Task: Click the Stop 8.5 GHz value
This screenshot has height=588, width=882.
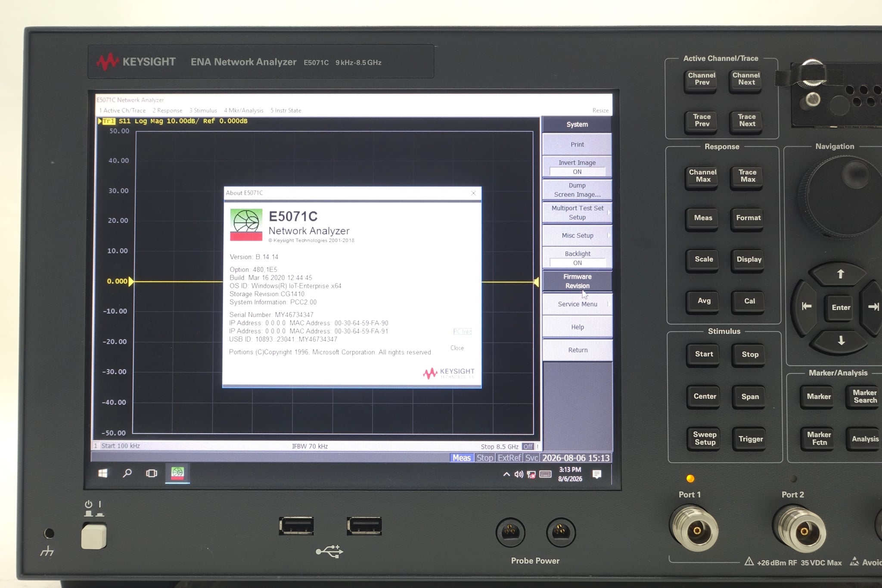Action: (x=500, y=447)
